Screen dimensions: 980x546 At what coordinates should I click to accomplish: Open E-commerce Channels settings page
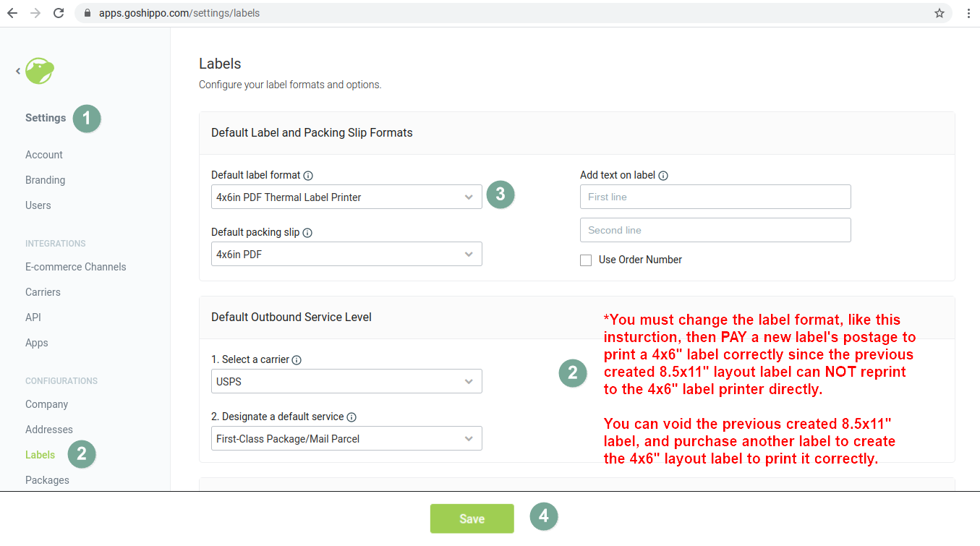pyautogui.click(x=76, y=267)
